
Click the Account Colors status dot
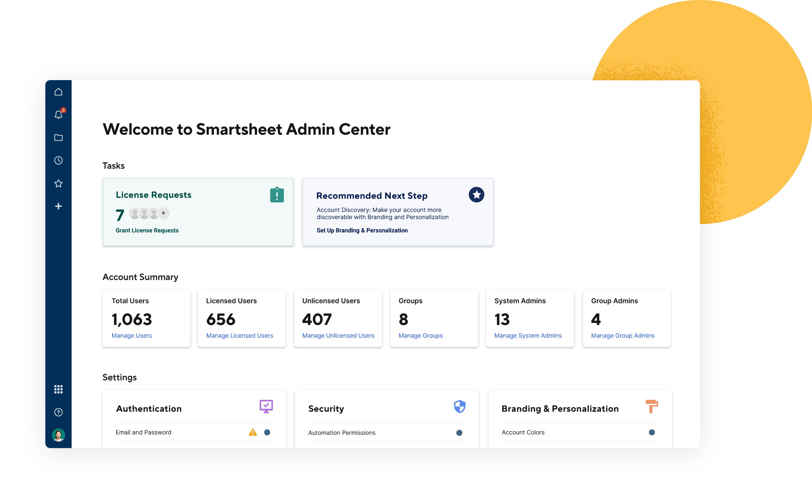652,432
